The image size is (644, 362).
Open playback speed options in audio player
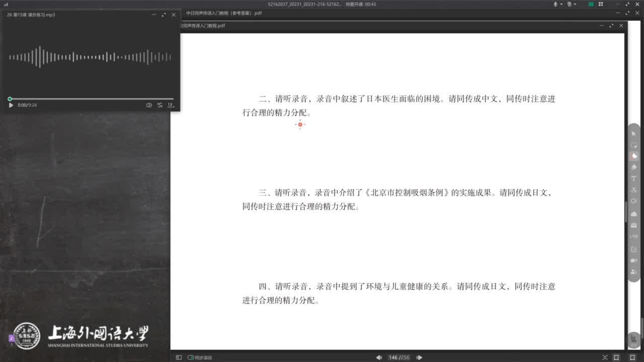tap(171, 105)
